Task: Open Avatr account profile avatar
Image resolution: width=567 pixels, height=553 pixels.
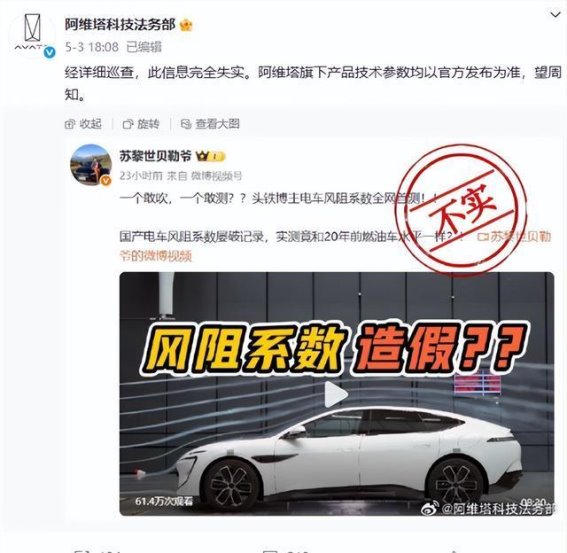Action: [x=32, y=35]
